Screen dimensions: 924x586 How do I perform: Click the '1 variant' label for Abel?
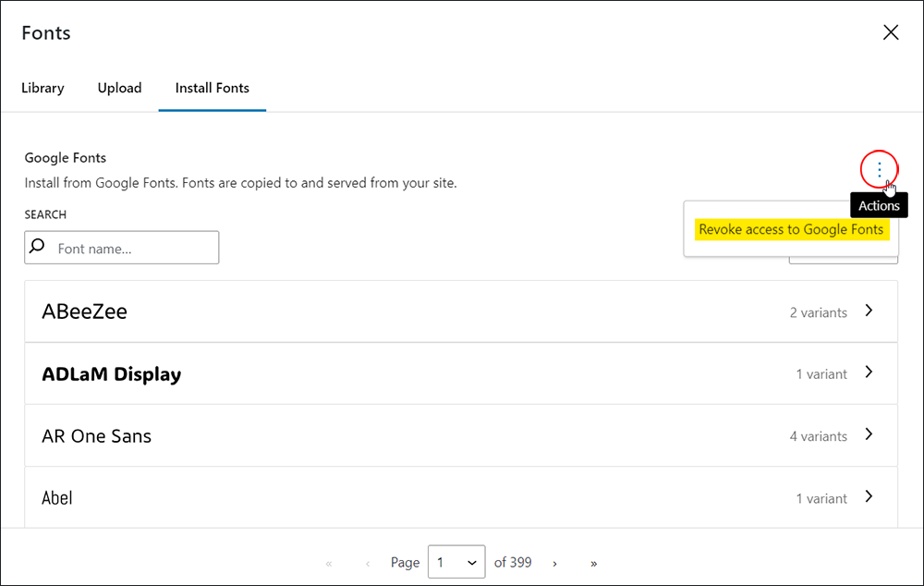(x=821, y=499)
